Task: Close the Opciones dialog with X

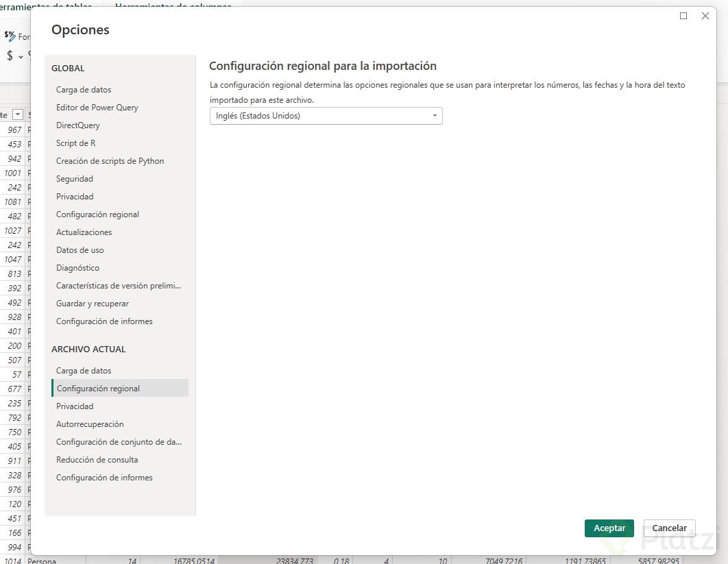Action: (x=705, y=16)
